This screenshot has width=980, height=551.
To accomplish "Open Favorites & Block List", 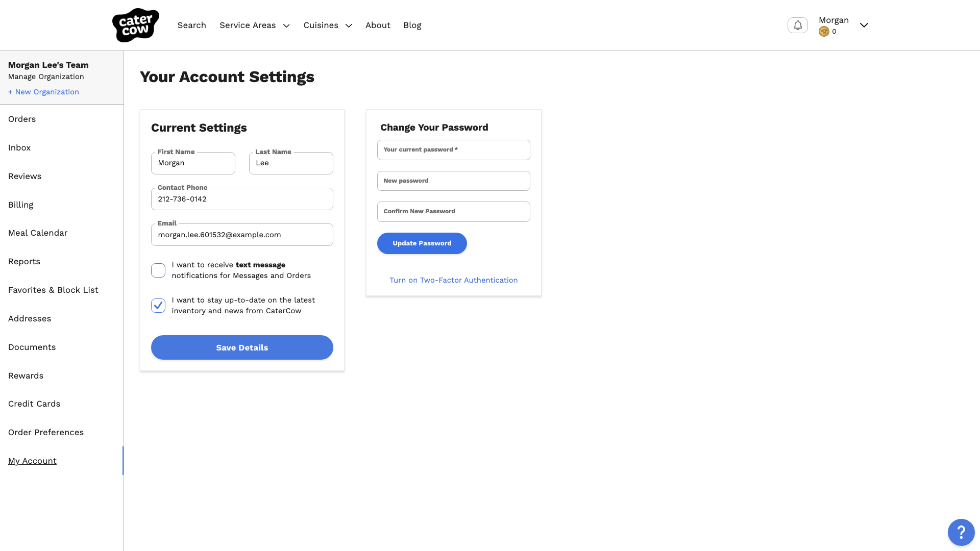I will [x=53, y=290].
